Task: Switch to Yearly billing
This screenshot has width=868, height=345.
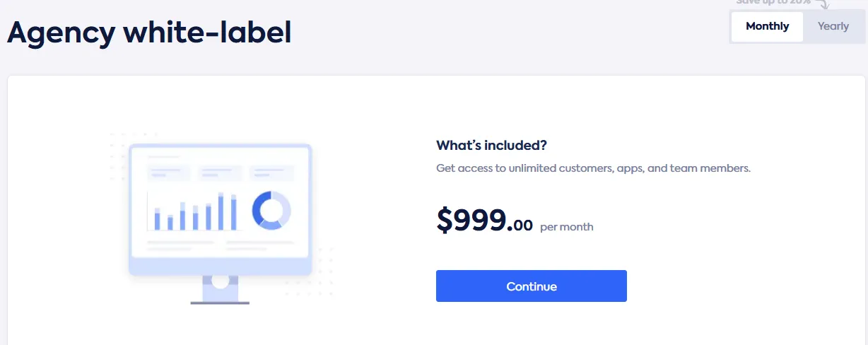Action: pyautogui.click(x=833, y=27)
